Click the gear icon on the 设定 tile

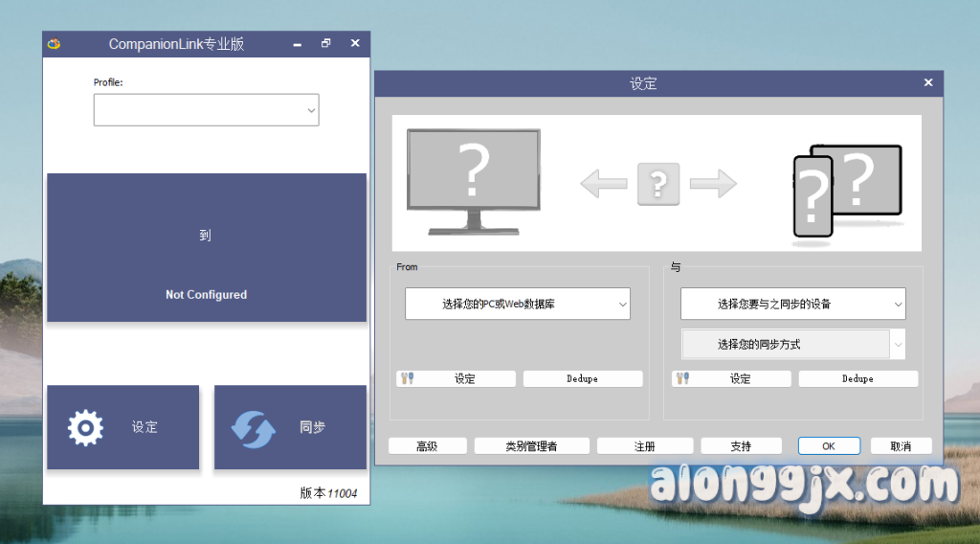(x=85, y=427)
